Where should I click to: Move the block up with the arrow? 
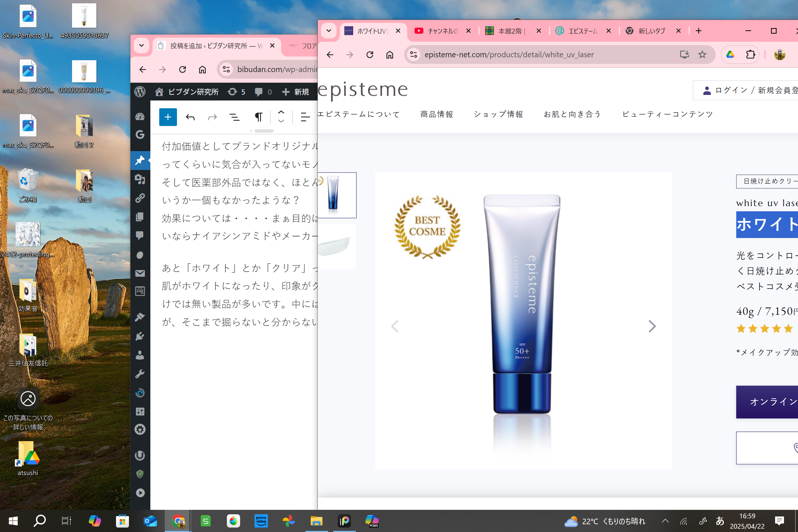[281, 112]
